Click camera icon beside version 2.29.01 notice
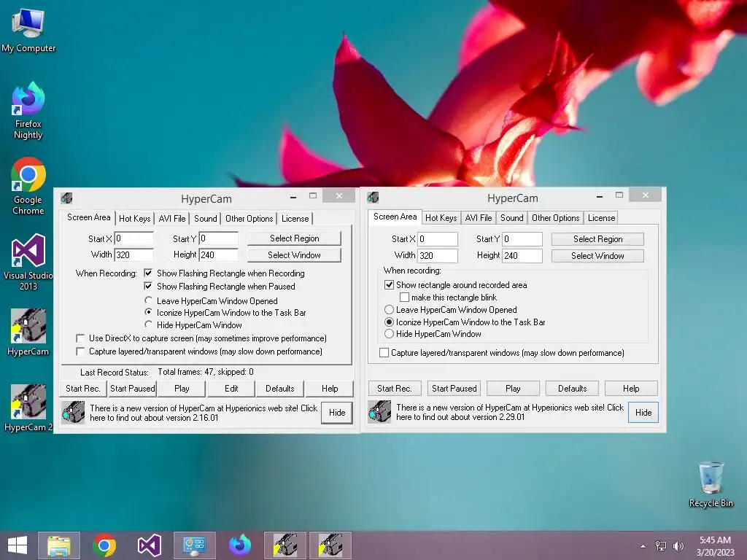This screenshot has width=747, height=560. pyautogui.click(x=379, y=413)
